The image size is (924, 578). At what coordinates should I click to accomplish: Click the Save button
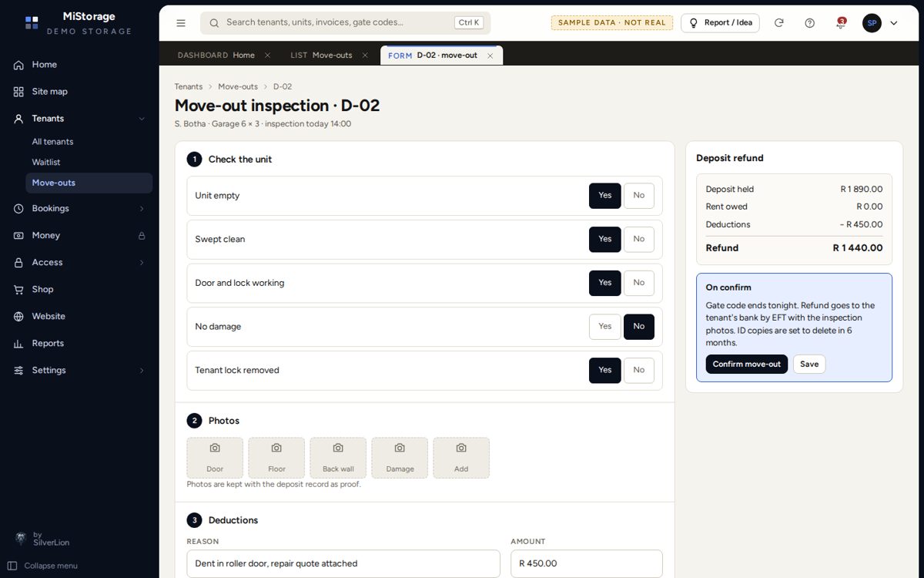[x=809, y=365]
